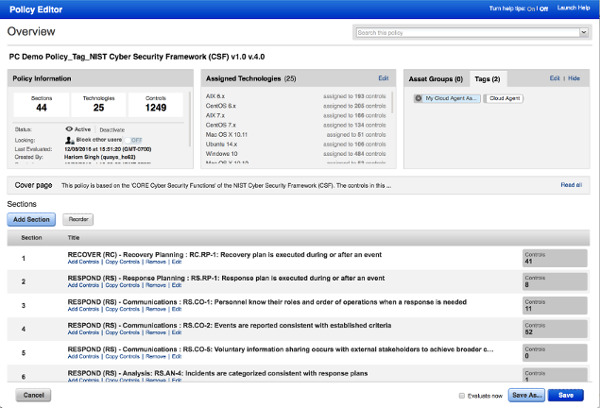The height and width of the screenshot is (408, 600).
Task: Click Deactivate link next to Active status
Action: [x=110, y=129]
